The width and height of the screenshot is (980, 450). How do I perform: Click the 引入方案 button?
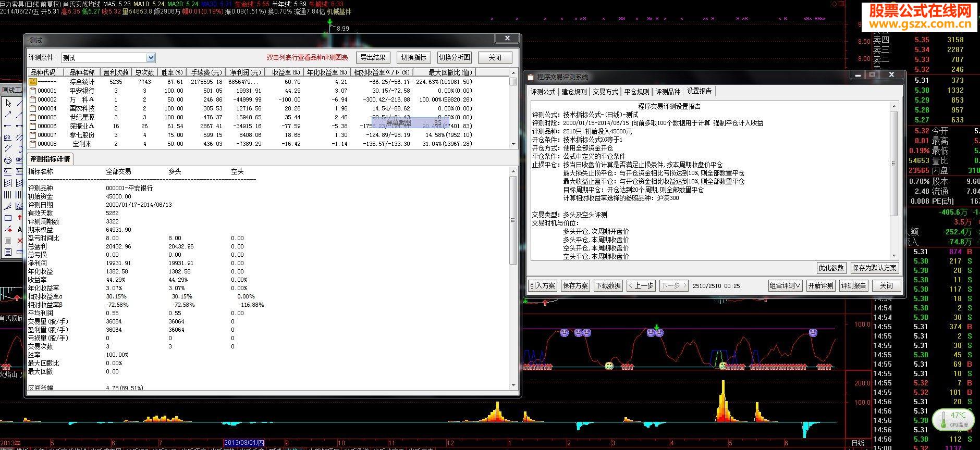tap(542, 285)
